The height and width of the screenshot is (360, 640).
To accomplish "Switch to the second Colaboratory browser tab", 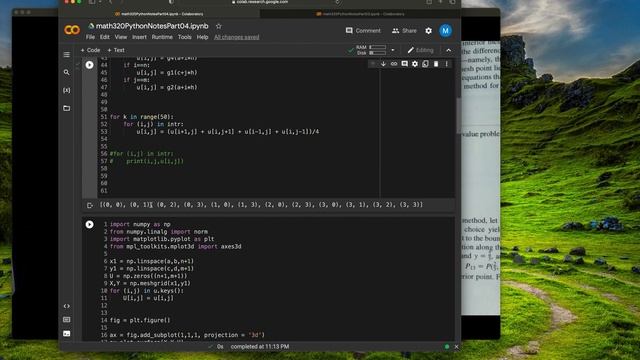I will coord(360,14).
